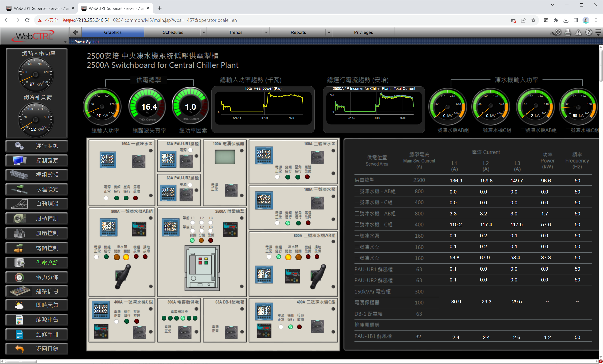Click the browser profile avatar
The height and width of the screenshot is (364, 603).
(586, 20)
